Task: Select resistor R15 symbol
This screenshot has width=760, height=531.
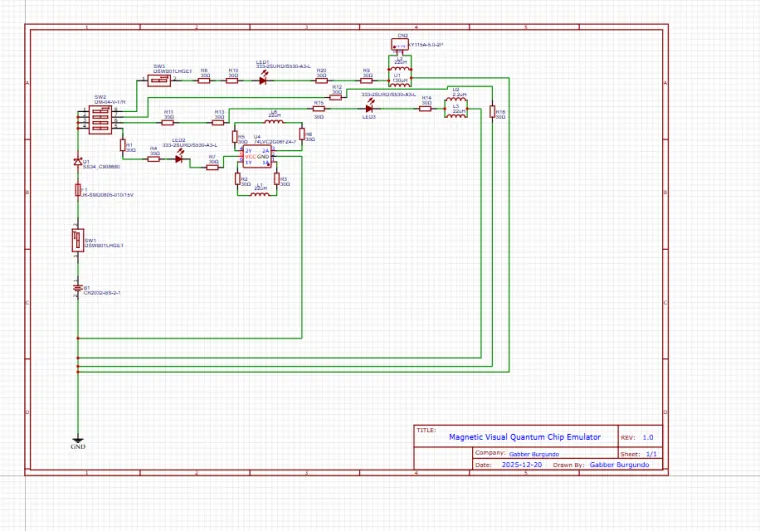Action: click(319, 107)
